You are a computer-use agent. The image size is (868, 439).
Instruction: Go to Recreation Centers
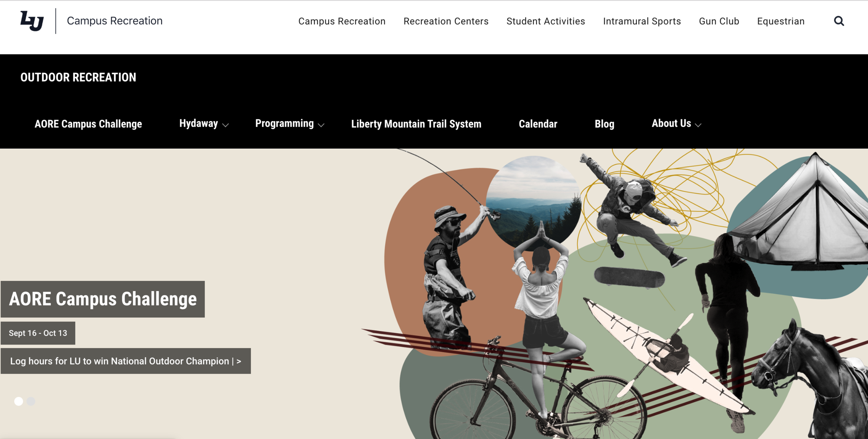(446, 21)
